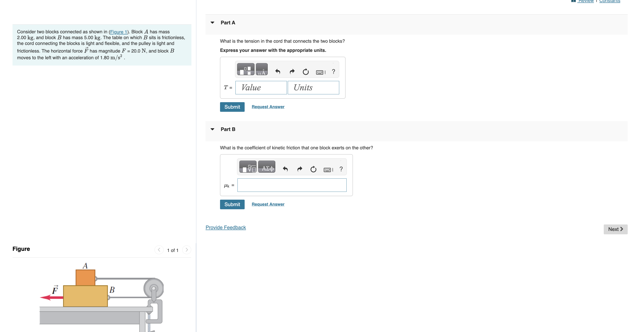Click Request Answer link in Part A
644x332 pixels.
[x=268, y=107]
